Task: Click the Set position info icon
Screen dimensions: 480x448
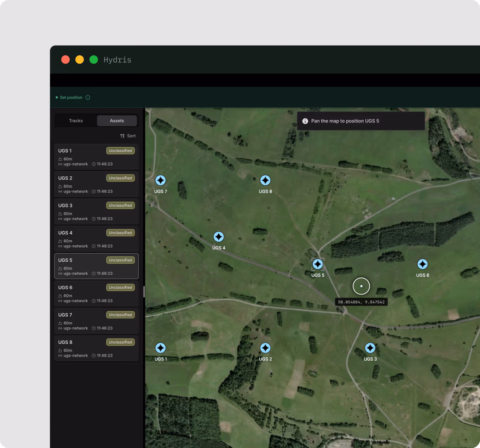Action: pyautogui.click(x=88, y=98)
